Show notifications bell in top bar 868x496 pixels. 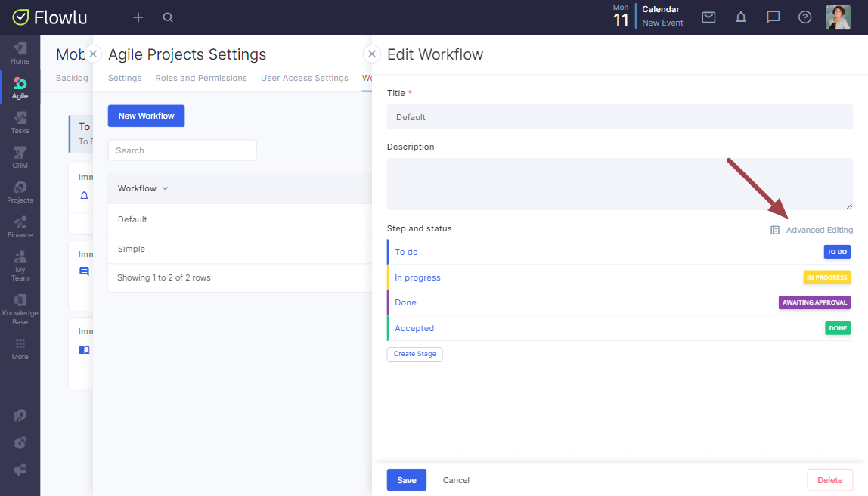pos(741,17)
